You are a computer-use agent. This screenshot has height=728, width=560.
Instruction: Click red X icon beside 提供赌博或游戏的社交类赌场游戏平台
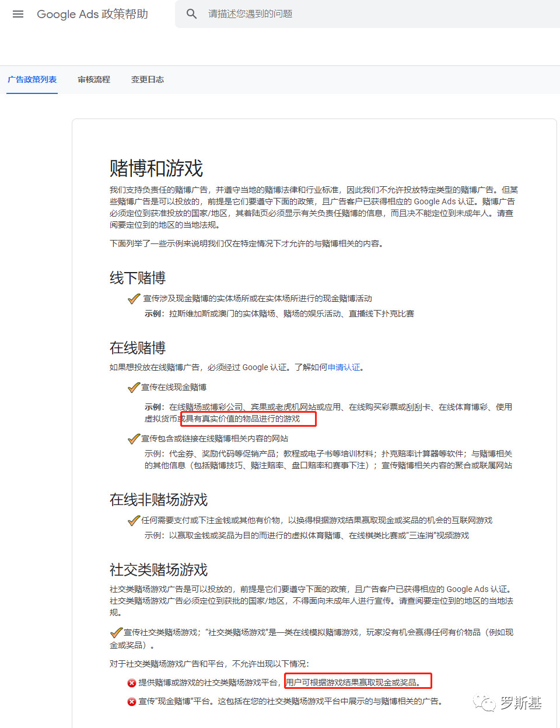tap(132, 683)
